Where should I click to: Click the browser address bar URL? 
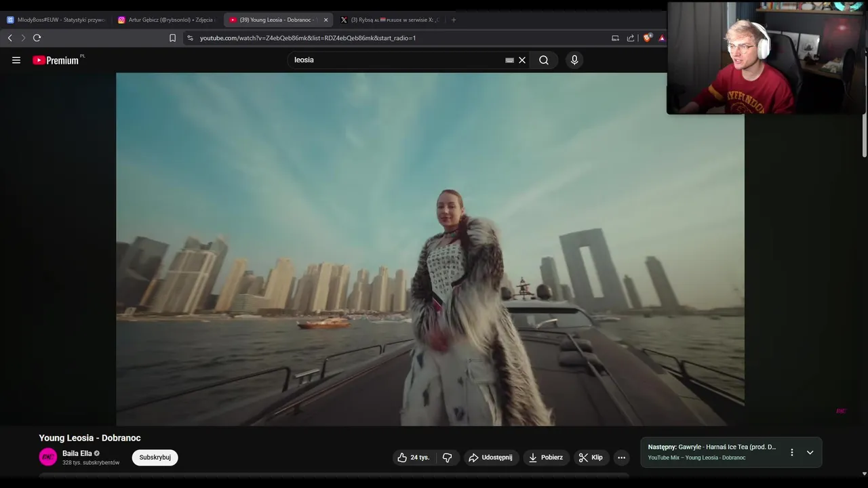[308, 38]
